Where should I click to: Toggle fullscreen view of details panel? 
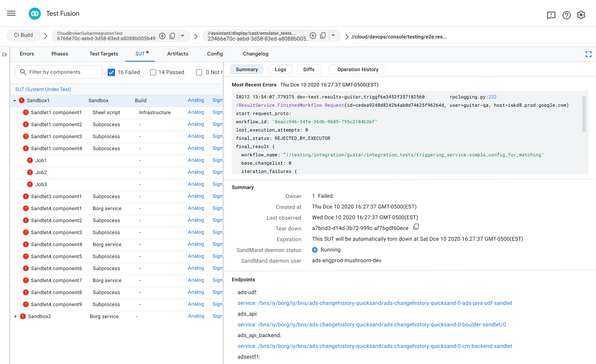[x=588, y=54]
